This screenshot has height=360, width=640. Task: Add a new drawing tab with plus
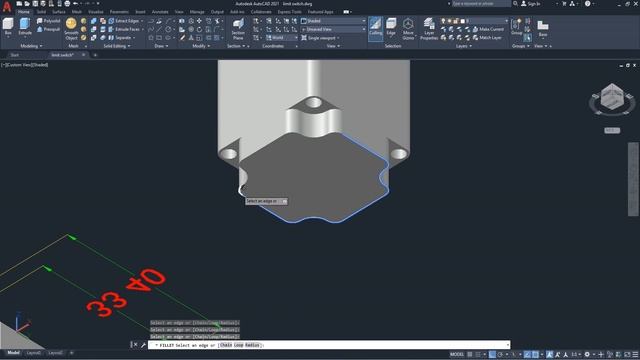coord(95,55)
